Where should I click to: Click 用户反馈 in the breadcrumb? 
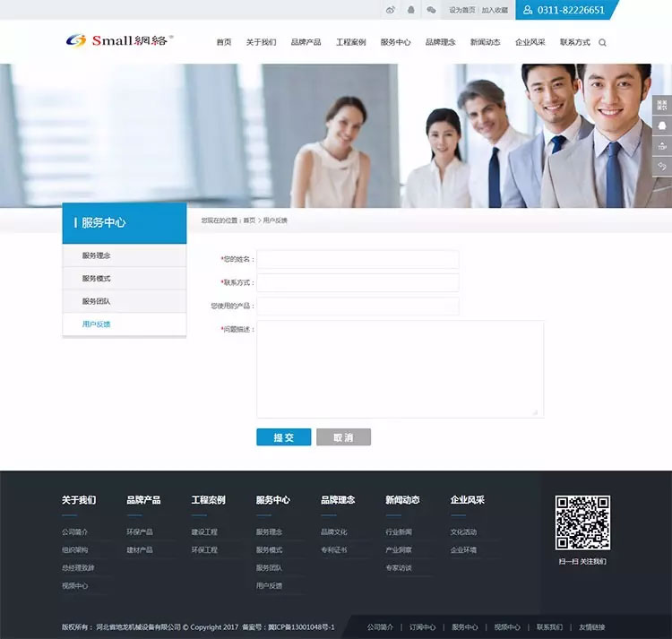(275, 220)
